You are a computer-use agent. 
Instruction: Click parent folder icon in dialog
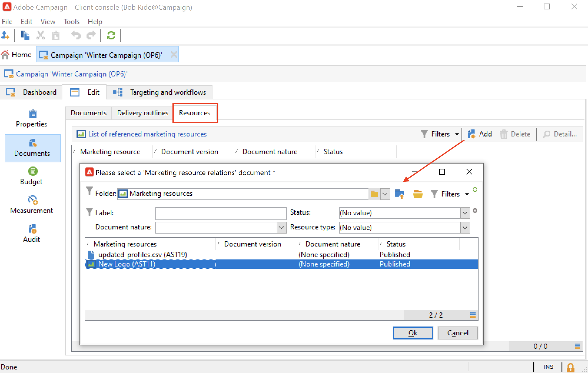tap(399, 194)
